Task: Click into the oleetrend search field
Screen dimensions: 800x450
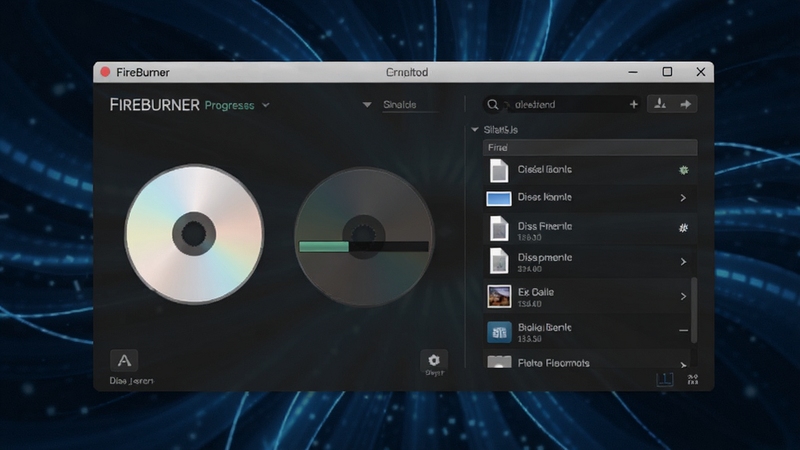Action: coord(561,105)
